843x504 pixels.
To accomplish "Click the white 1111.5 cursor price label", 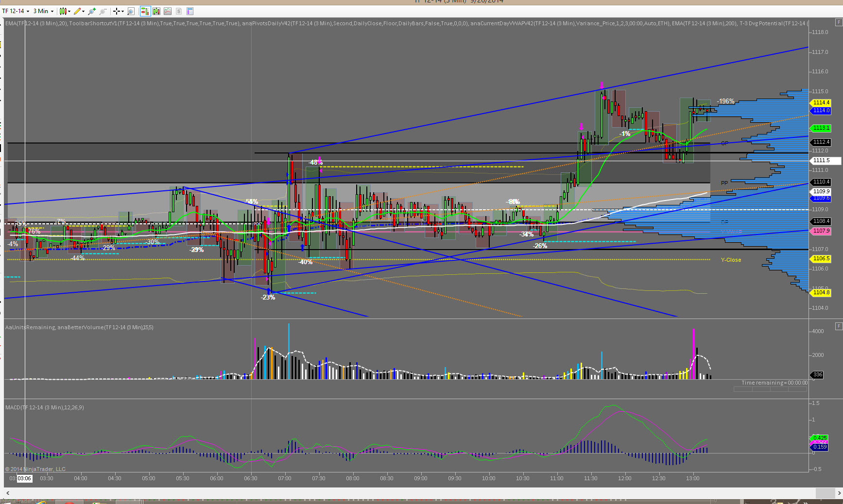I will point(825,160).
